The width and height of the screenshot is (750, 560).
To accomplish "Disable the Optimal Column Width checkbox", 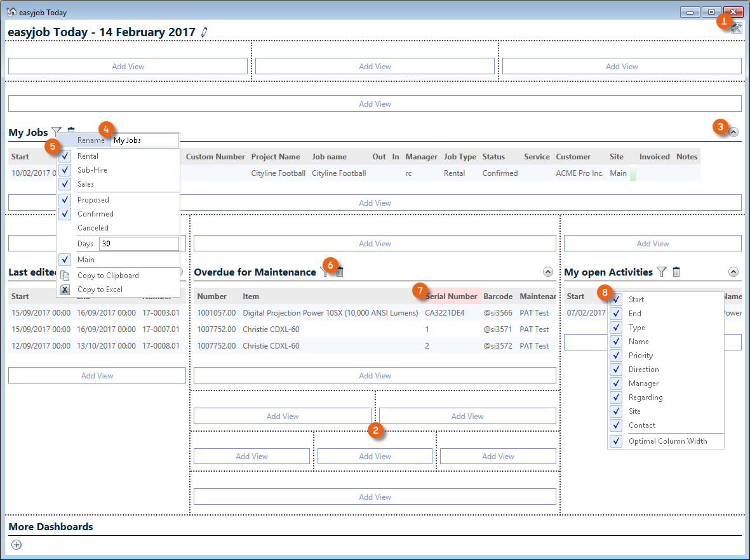I will [616, 441].
